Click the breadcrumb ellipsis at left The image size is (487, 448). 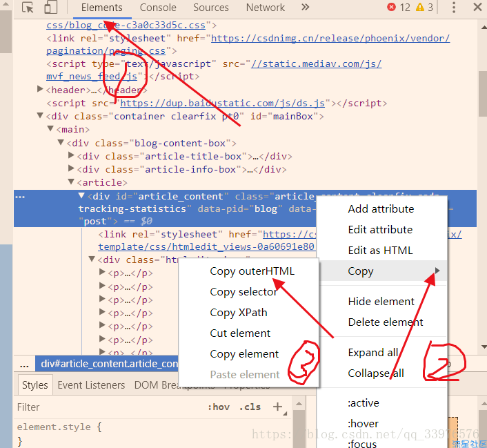[x=24, y=364]
